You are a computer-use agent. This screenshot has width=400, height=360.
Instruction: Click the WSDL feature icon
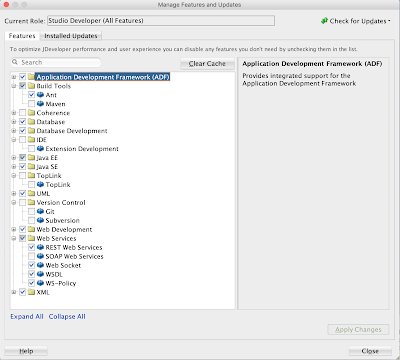pyautogui.click(x=40, y=275)
